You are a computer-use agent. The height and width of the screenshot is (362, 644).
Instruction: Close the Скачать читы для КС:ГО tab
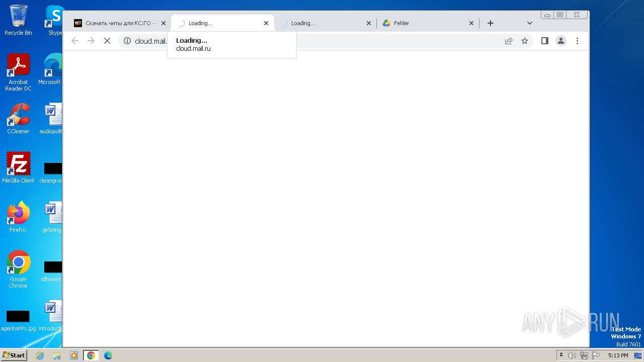[x=163, y=23]
